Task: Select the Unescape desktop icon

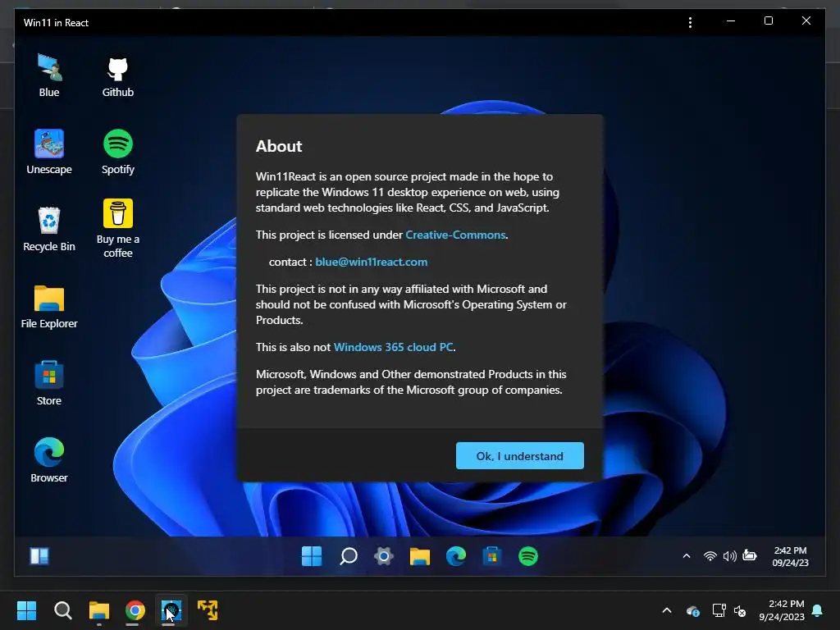Action: point(49,152)
